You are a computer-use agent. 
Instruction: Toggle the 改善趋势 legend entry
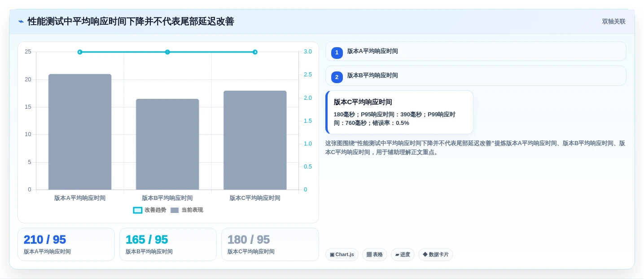(149, 210)
